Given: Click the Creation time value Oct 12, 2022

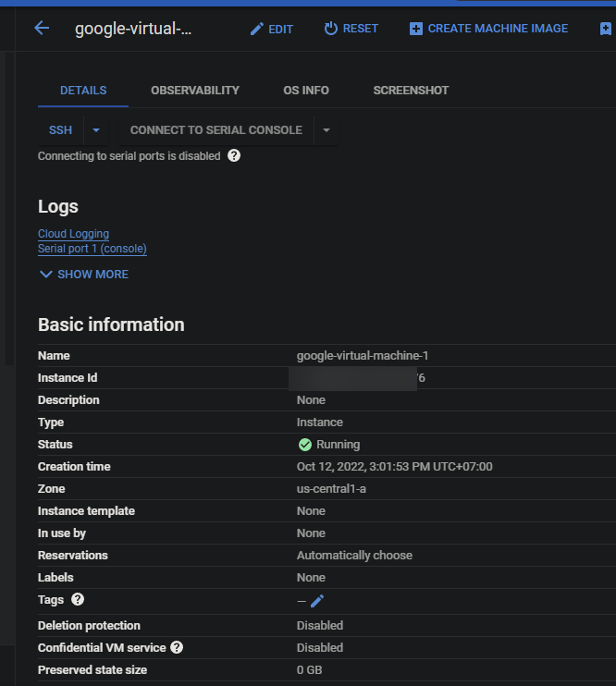Looking at the screenshot, I should tap(394, 466).
